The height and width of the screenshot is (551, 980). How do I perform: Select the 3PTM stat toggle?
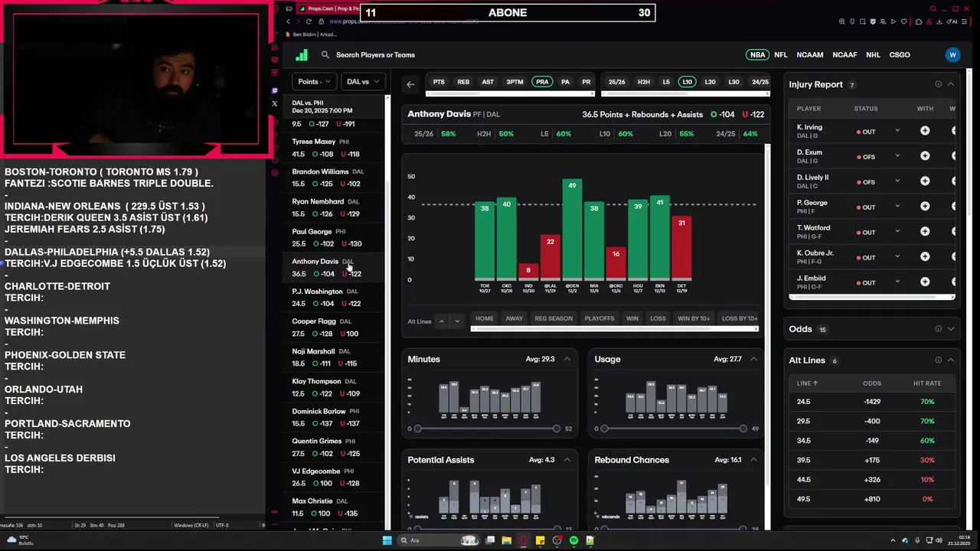point(514,82)
